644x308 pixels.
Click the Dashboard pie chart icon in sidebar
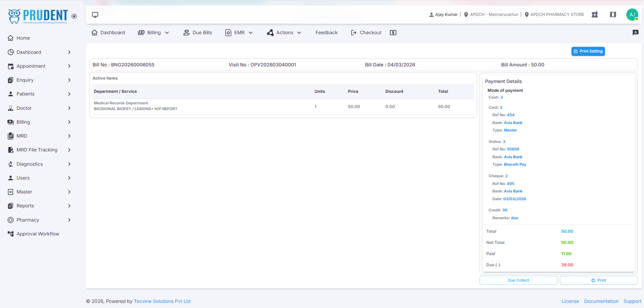point(11,52)
